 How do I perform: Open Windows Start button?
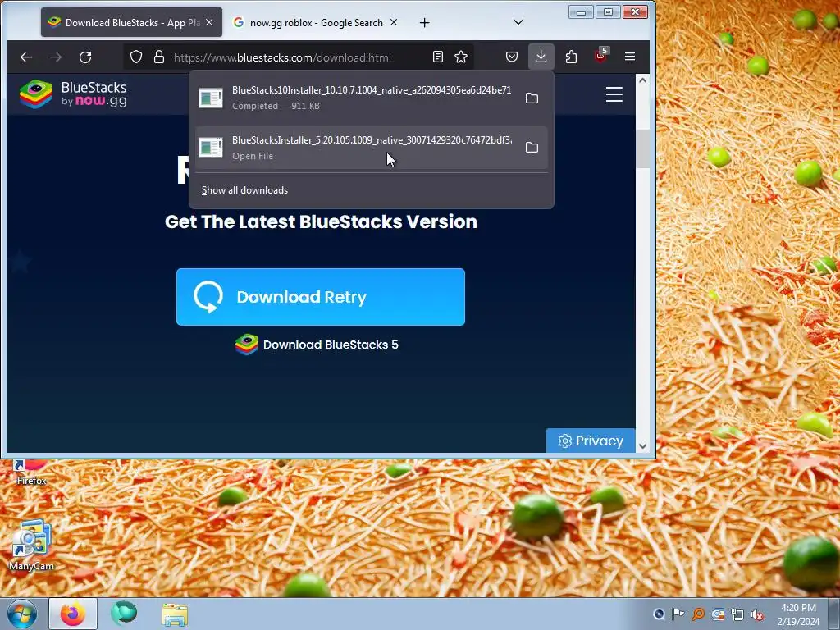[x=22, y=614]
